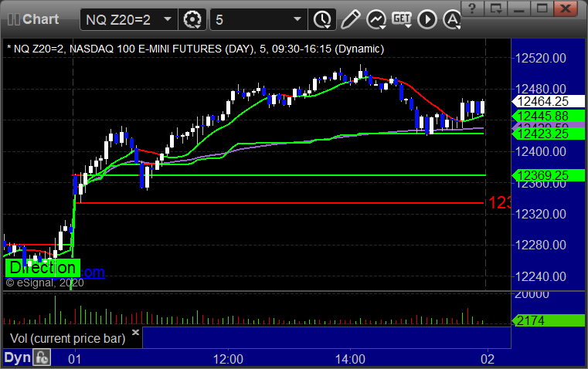This screenshot has height=369, width=588.
Task: Open the window linking options button
Action: pyautogui.click(x=496, y=8)
